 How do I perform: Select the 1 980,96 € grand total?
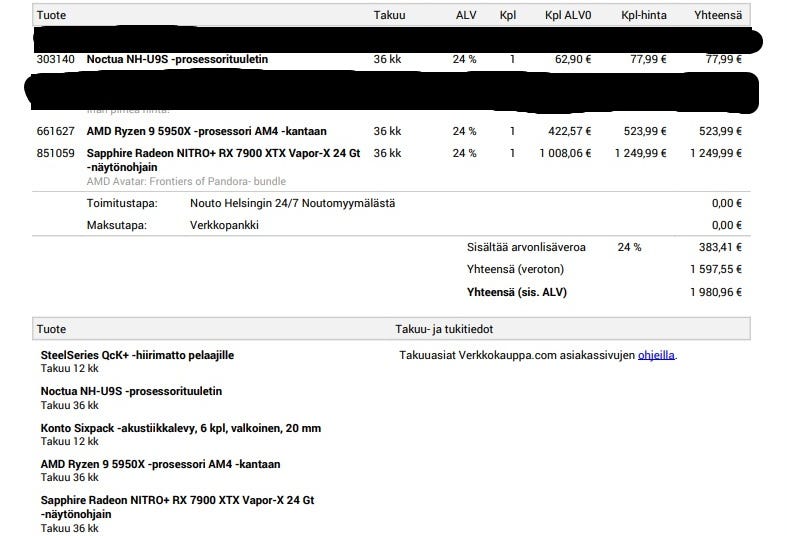716,293
